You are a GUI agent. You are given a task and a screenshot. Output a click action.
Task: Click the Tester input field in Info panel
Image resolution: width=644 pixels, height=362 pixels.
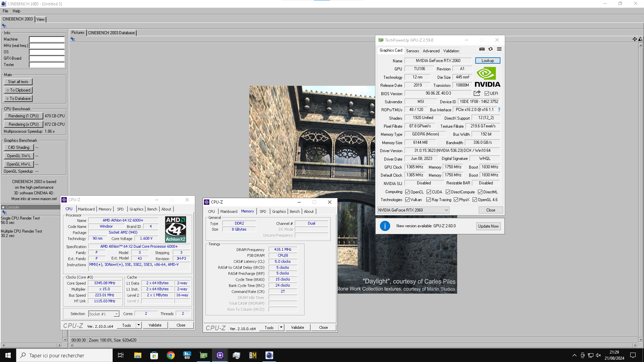tap(47, 65)
